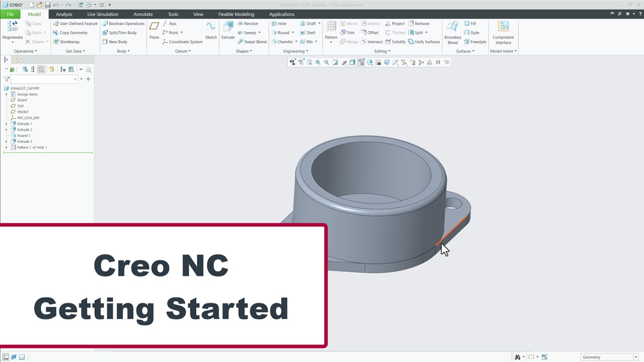Click Boolean Operations button
644x362 pixels.
(123, 24)
